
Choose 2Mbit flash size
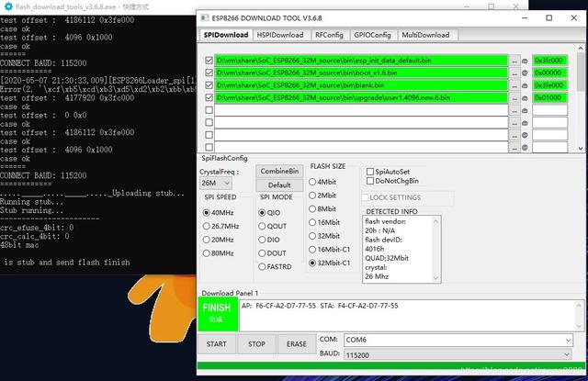click(322, 196)
